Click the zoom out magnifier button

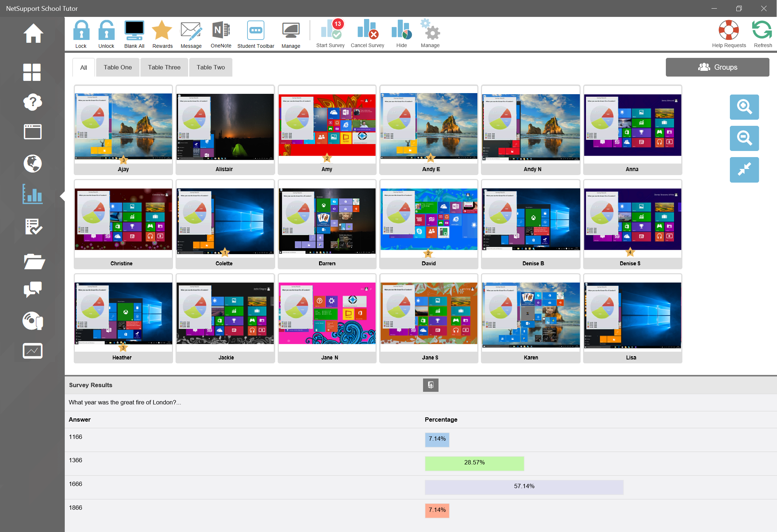[744, 138]
